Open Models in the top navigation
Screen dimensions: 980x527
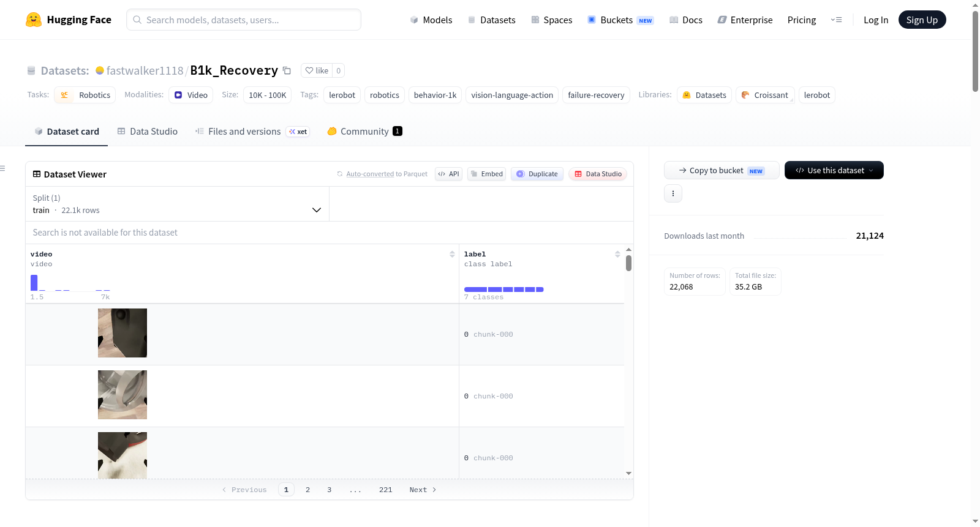point(431,20)
